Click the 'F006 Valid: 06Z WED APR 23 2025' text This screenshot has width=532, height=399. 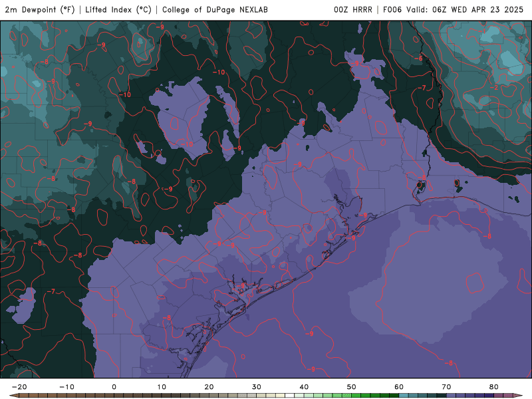454,10
